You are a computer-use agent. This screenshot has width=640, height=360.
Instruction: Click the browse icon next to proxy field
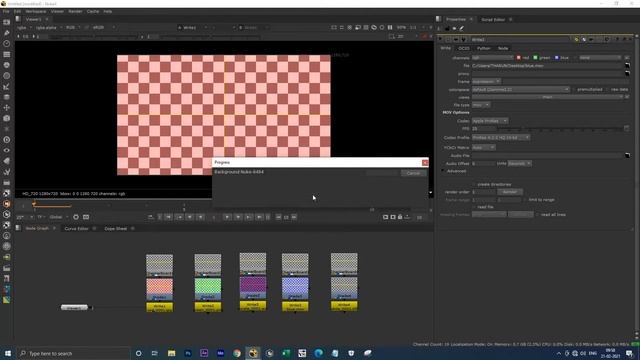[627, 73]
